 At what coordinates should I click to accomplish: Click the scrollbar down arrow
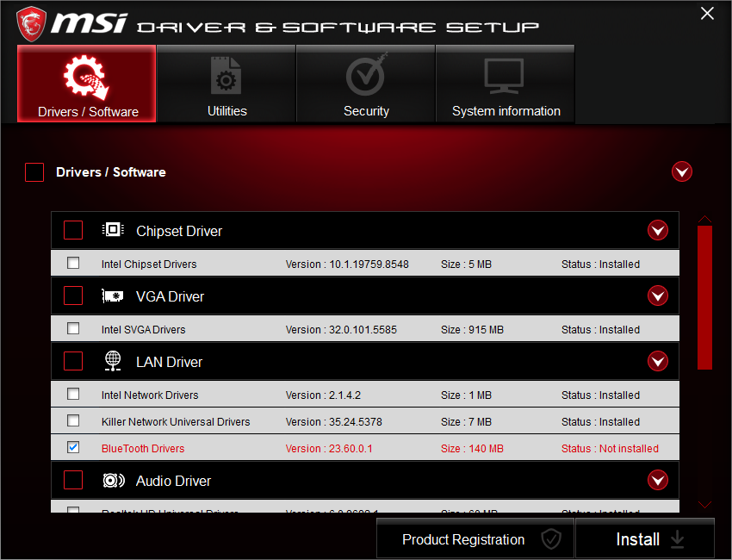click(x=704, y=507)
